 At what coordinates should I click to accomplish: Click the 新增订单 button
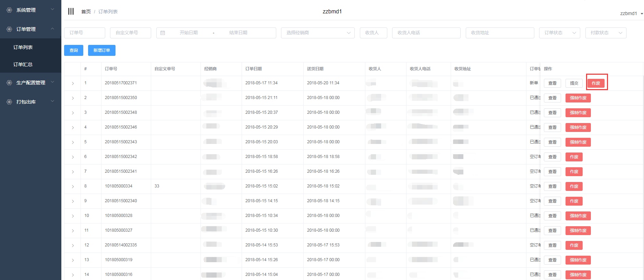pos(102,50)
